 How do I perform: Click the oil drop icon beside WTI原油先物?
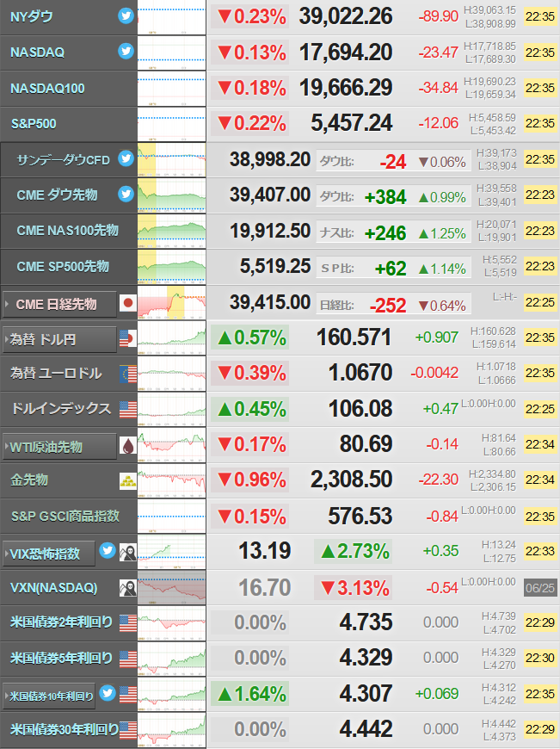[128, 446]
